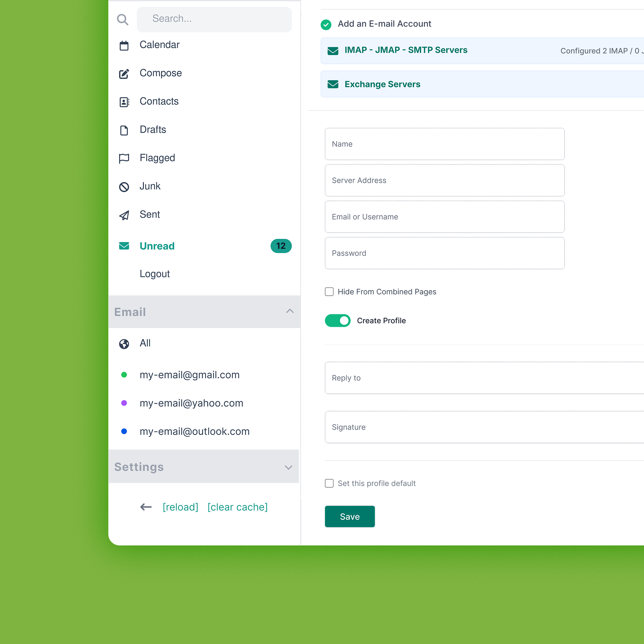Select my-email@outlook.com account
Image resolution: width=644 pixels, height=644 pixels.
coord(195,431)
